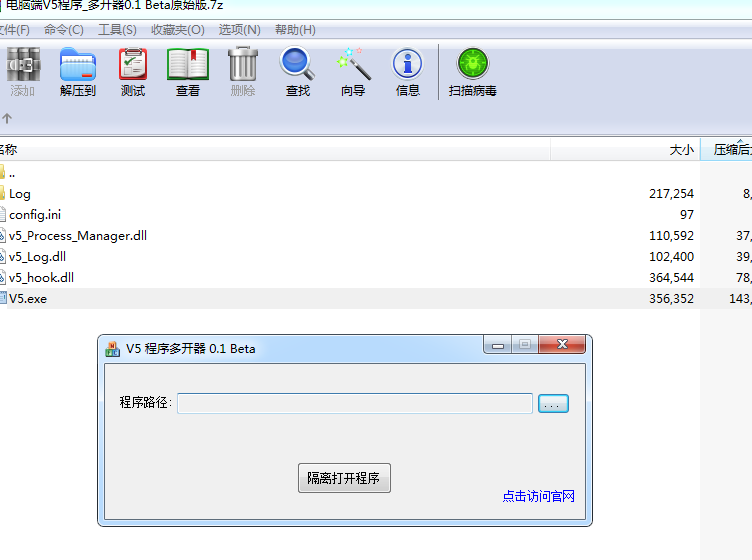Click the 删除 (Delete) trash icon
Screen dimensions: 752x560
click(x=243, y=64)
